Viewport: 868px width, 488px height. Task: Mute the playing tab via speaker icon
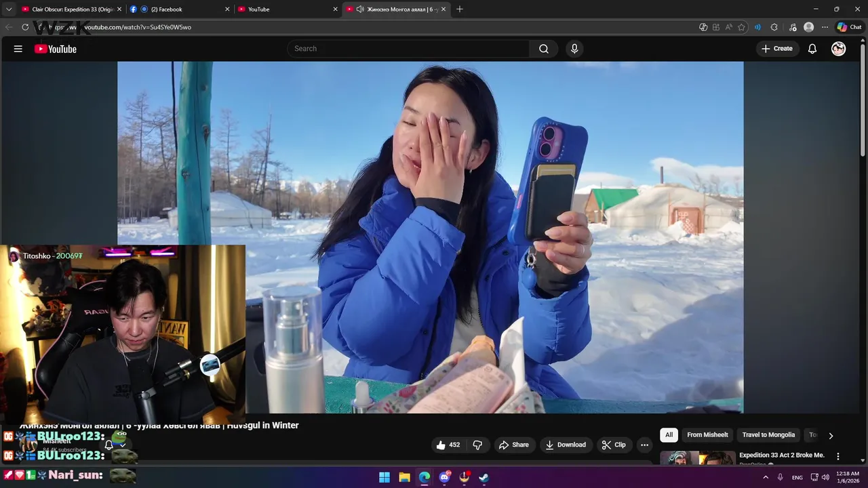pos(360,9)
